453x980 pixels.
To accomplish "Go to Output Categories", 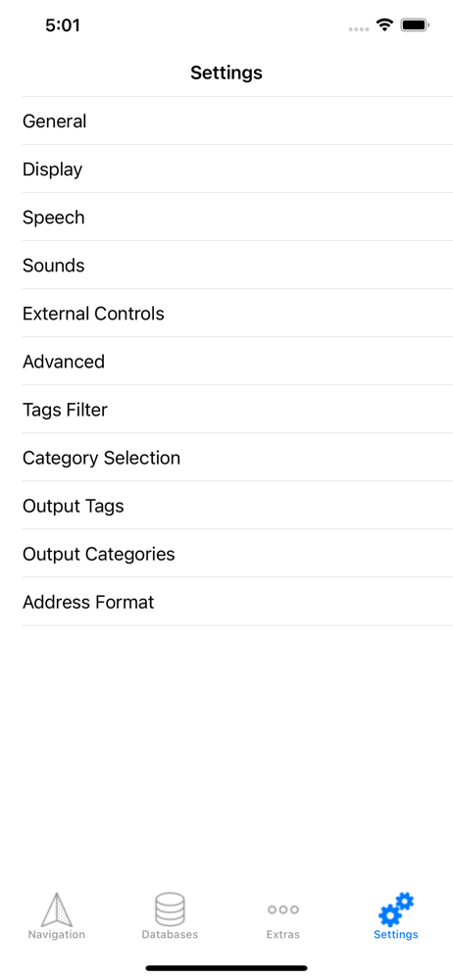I will 237,554.
